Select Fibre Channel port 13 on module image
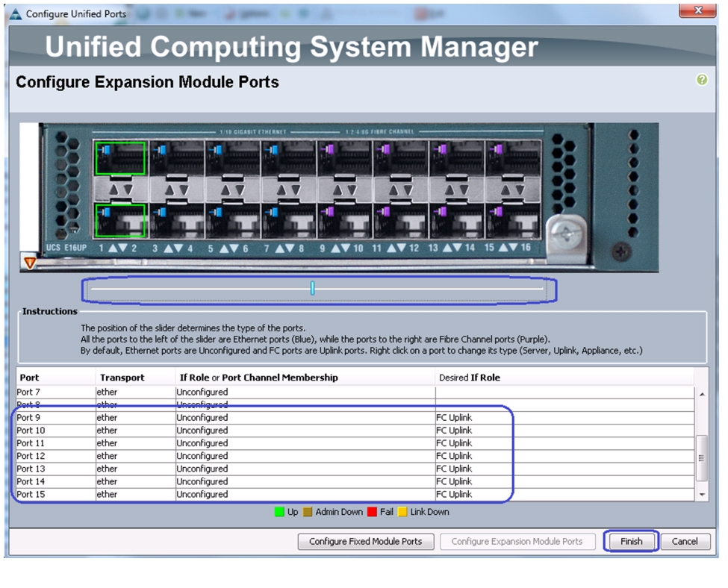Screen dimensions: 728x588 (456, 158)
